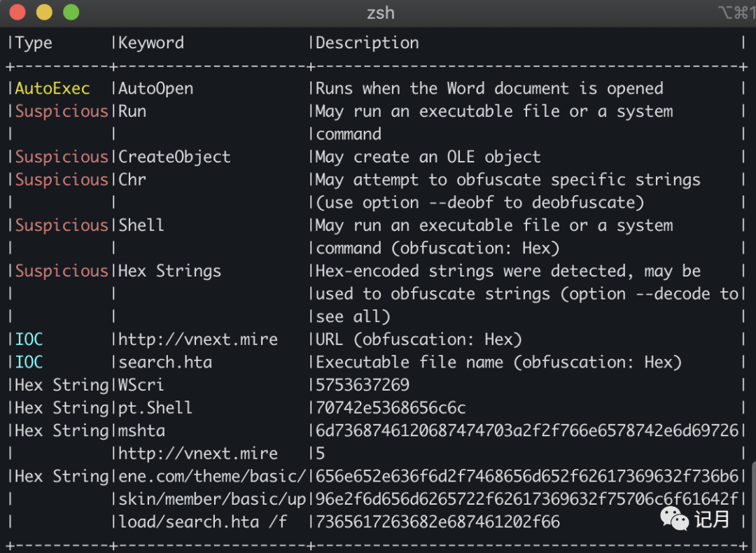Click the Description column header
The height and width of the screenshot is (553, 756).
(367, 43)
